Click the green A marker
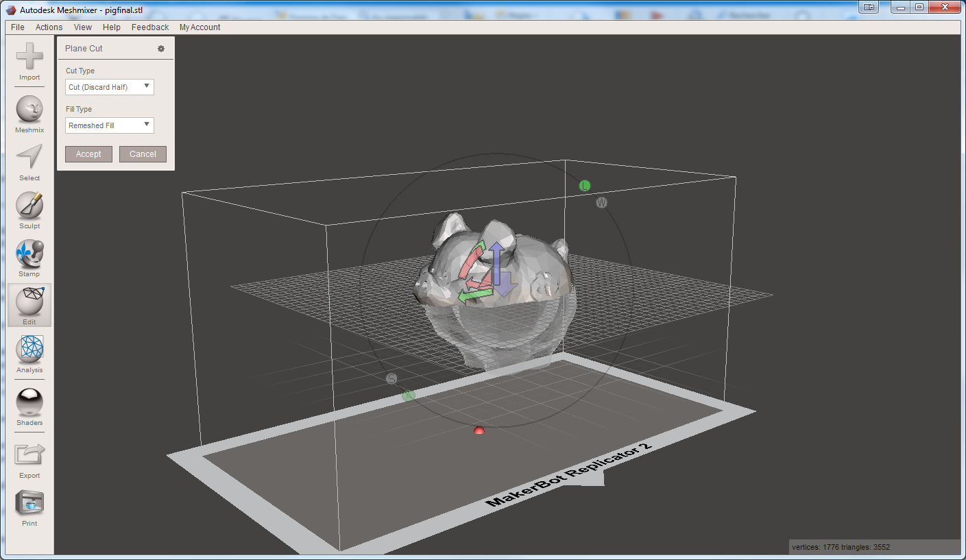 pos(409,395)
